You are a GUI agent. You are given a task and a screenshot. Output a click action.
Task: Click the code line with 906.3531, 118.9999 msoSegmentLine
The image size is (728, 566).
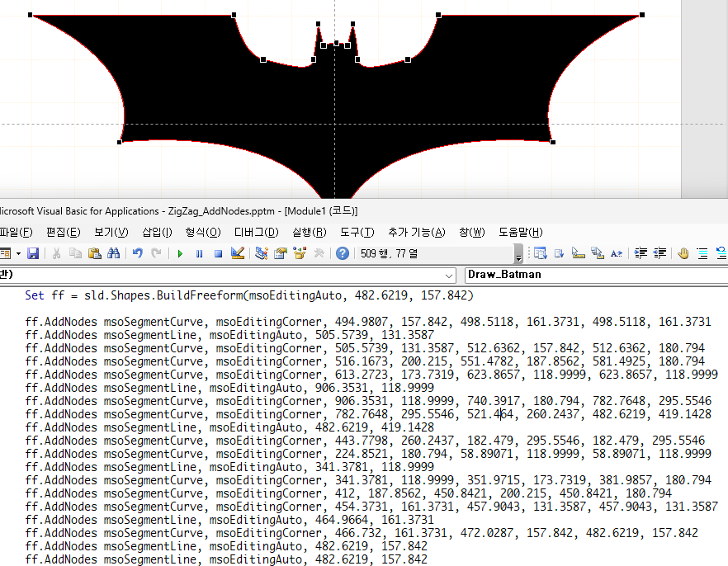click(x=229, y=388)
